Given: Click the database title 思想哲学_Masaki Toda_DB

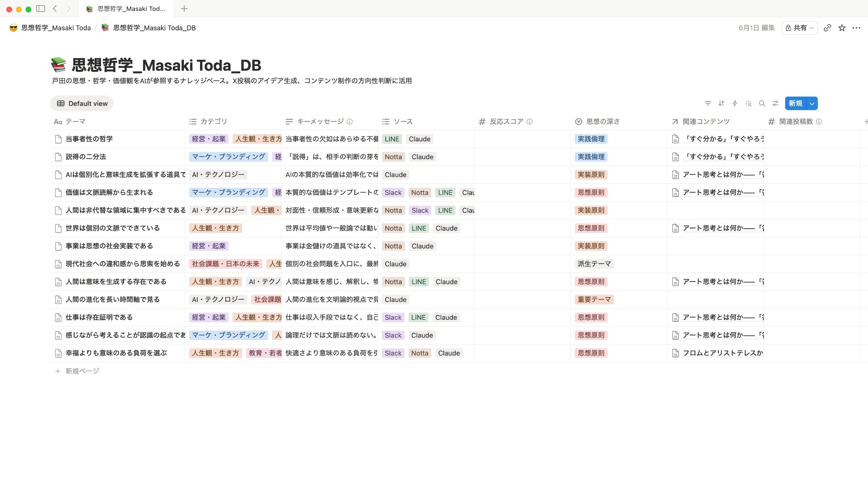Looking at the screenshot, I should pyautogui.click(x=166, y=65).
